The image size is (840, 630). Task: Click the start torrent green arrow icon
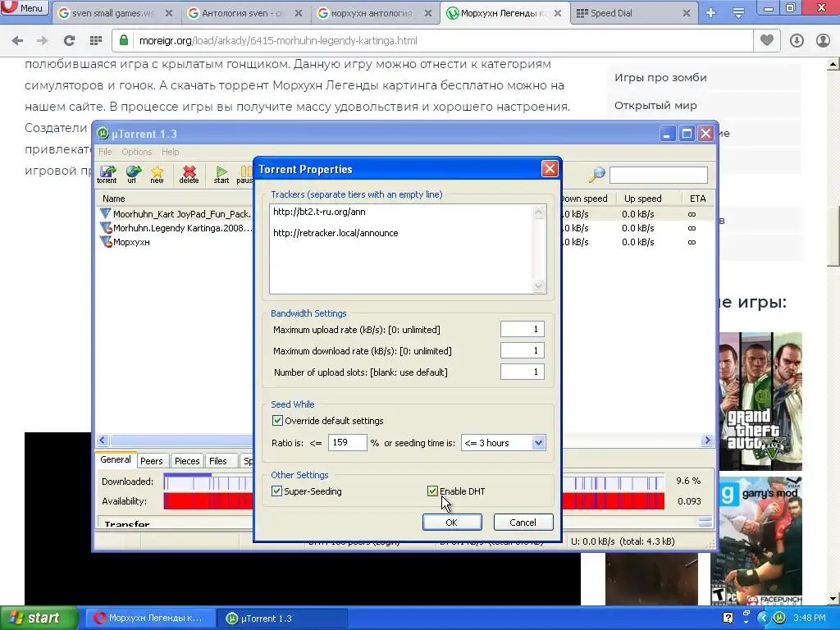pos(221,174)
